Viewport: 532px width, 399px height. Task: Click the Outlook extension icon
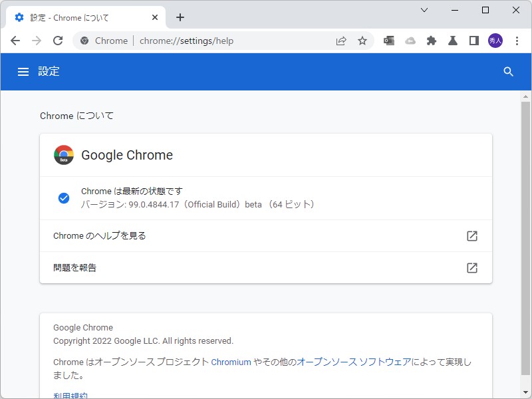tap(389, 41)
